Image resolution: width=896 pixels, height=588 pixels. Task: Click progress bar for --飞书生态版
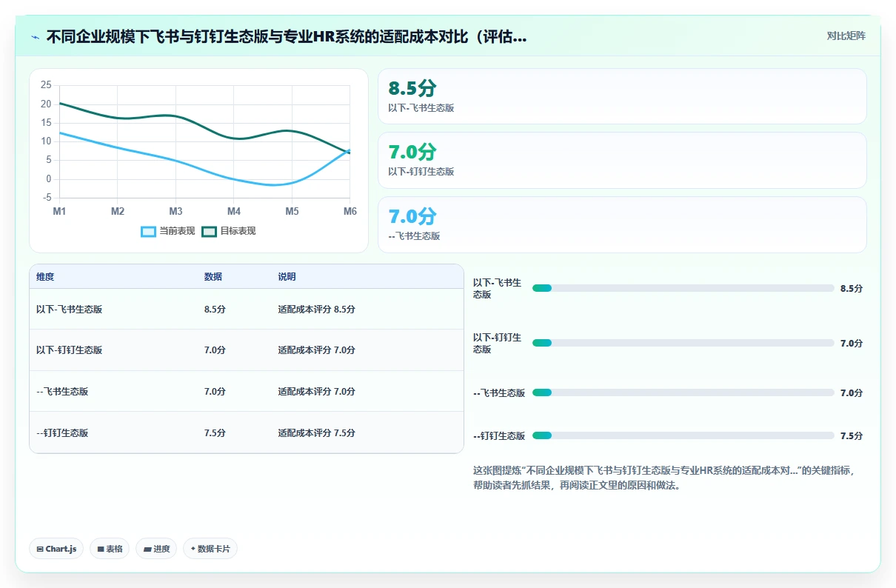point(683,392)
